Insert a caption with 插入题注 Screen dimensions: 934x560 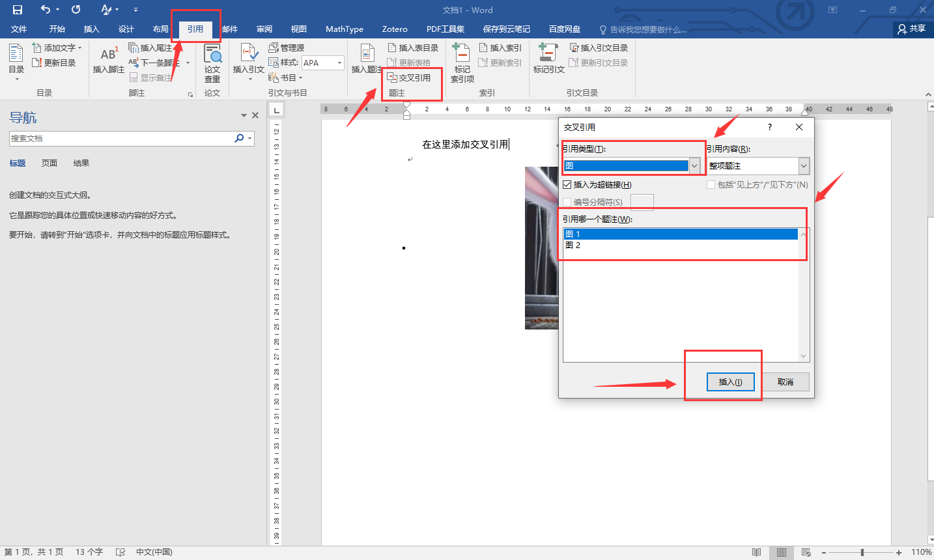(367, 59)
